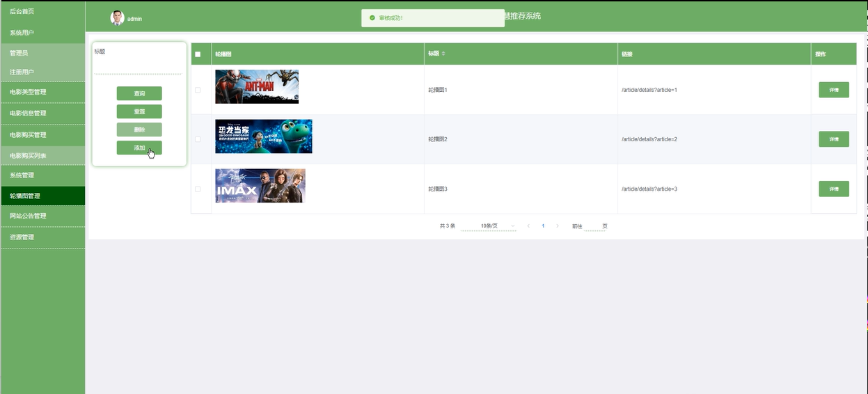
Task: Expand 电影购买管理 sidebar section
Action: coord(42,135)
